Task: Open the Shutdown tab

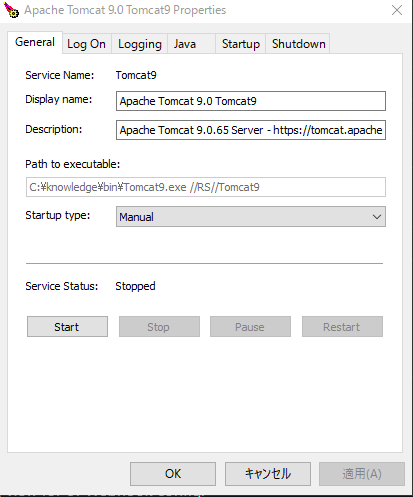Action: (298, 44)
